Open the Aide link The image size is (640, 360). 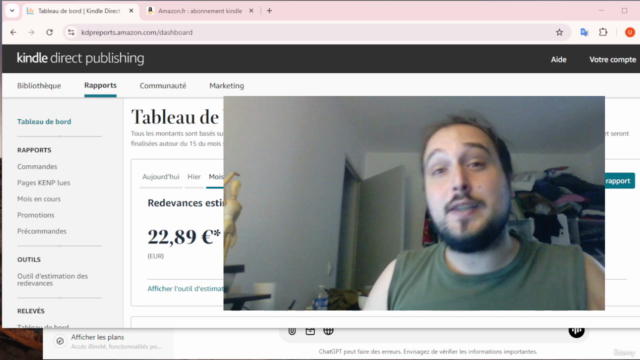558,60
